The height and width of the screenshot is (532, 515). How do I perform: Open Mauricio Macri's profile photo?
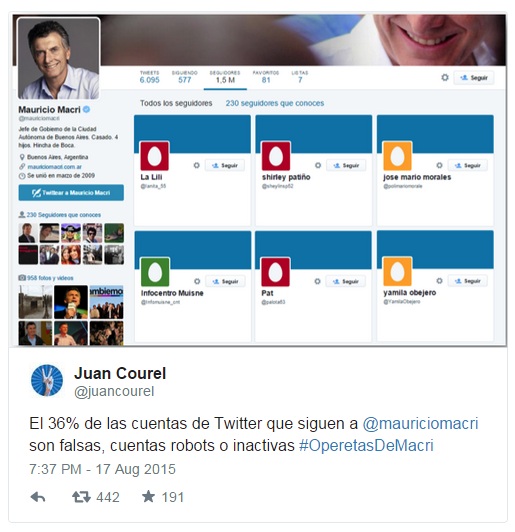pos(59,58)
